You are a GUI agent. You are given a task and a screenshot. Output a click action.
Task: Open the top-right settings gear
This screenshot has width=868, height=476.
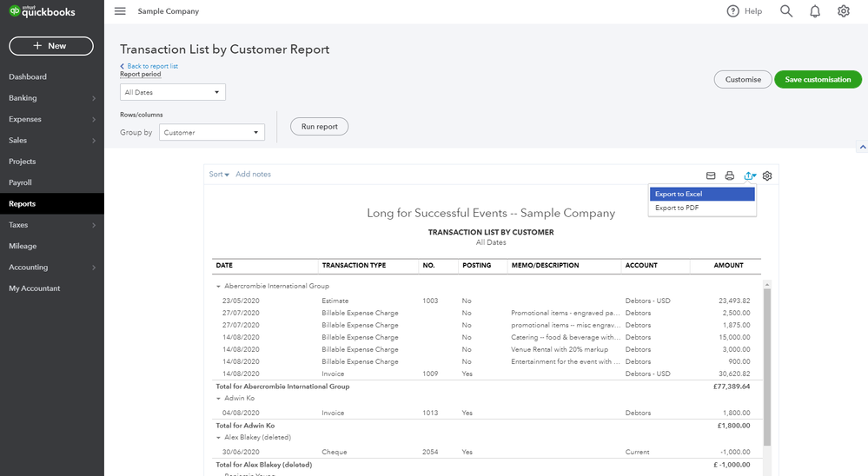pos(843,11)
